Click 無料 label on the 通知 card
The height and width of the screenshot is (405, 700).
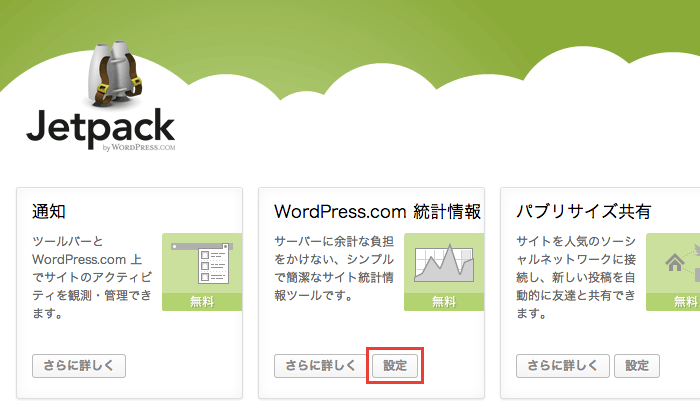202,302
